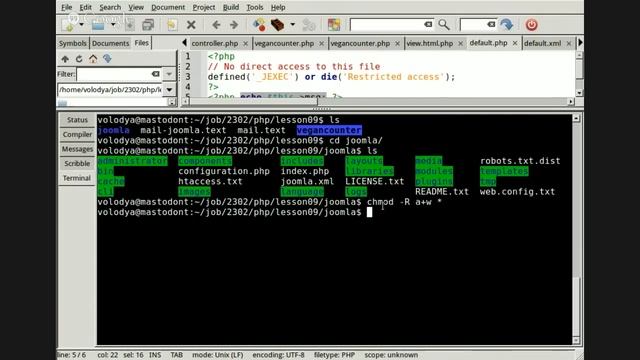Viewport: 640px width, 360px height.
Task: Click the Open file toolbar icon
Action: click(x=98, y=25)
